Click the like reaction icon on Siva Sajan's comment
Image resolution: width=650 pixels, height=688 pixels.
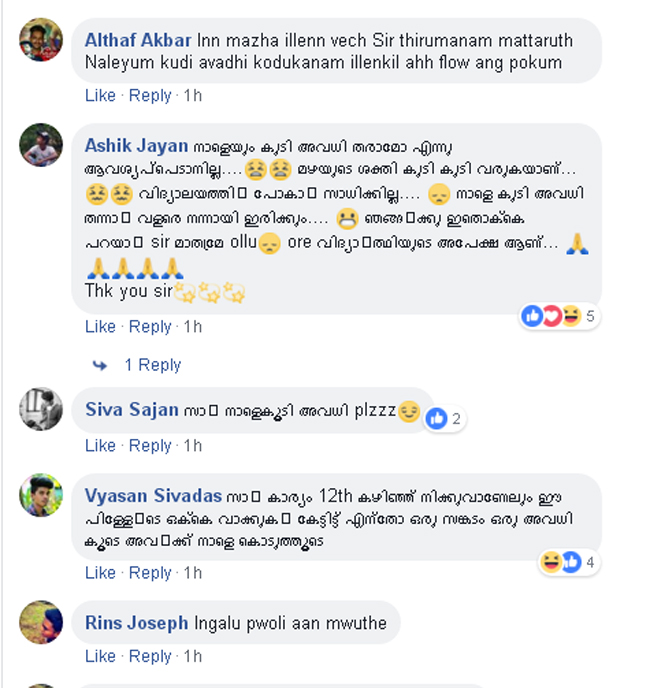click(x=436, y=419)
